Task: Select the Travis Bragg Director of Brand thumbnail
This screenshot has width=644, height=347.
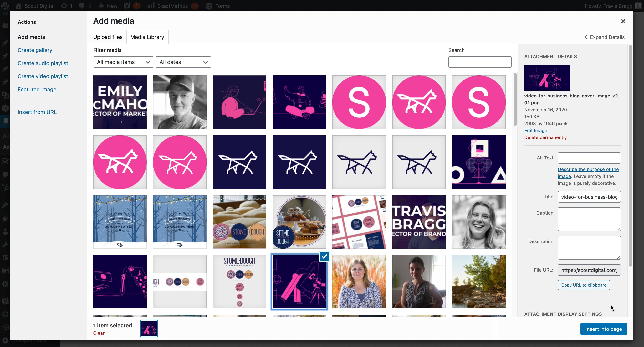Action: click(419, 222)
